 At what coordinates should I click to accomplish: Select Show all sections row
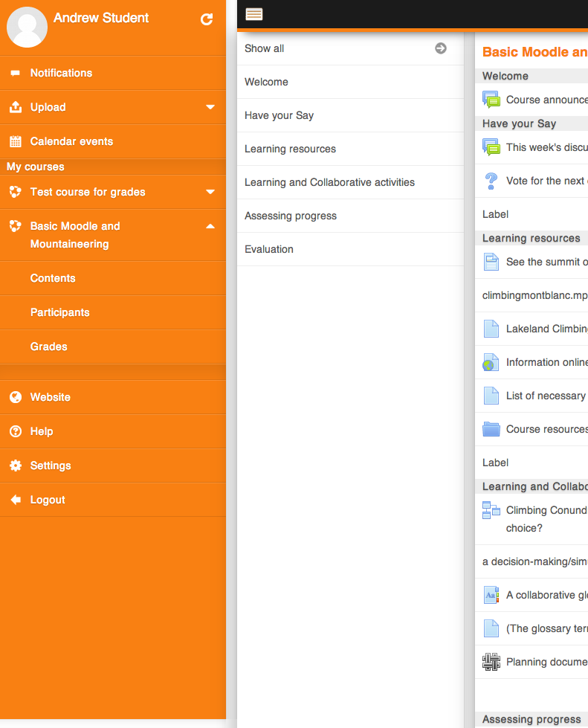click(350, 48)
